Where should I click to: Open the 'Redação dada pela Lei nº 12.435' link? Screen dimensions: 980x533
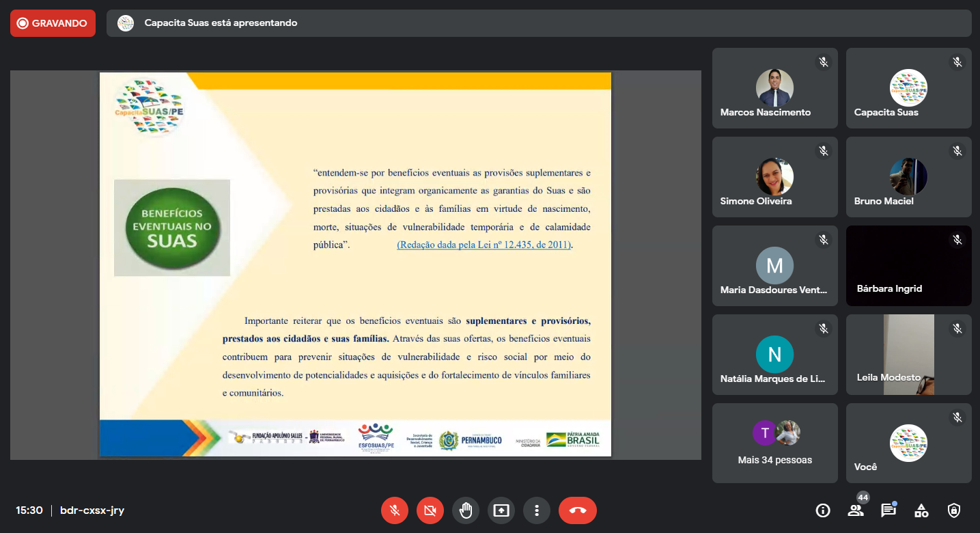coord(484,245)
